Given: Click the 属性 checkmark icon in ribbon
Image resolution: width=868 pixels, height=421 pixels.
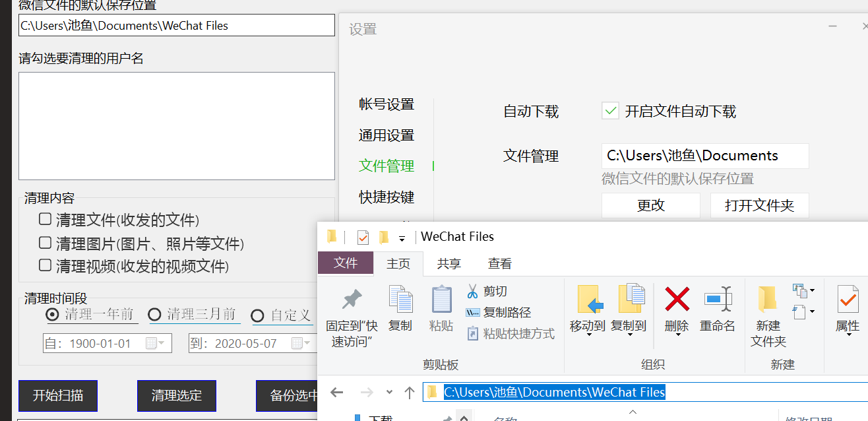Looking at the screenshot, I should point(848,300).
